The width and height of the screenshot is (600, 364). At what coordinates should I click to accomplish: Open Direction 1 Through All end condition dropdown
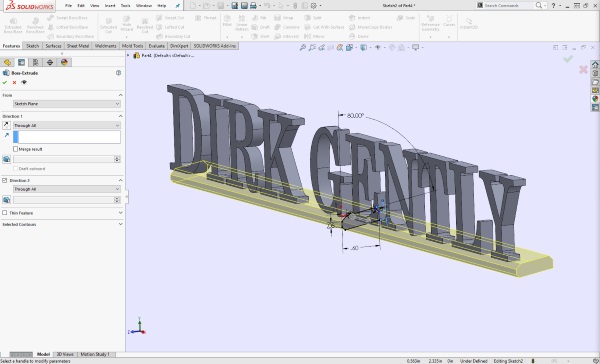pyautogui.click(x=67, y=125)
